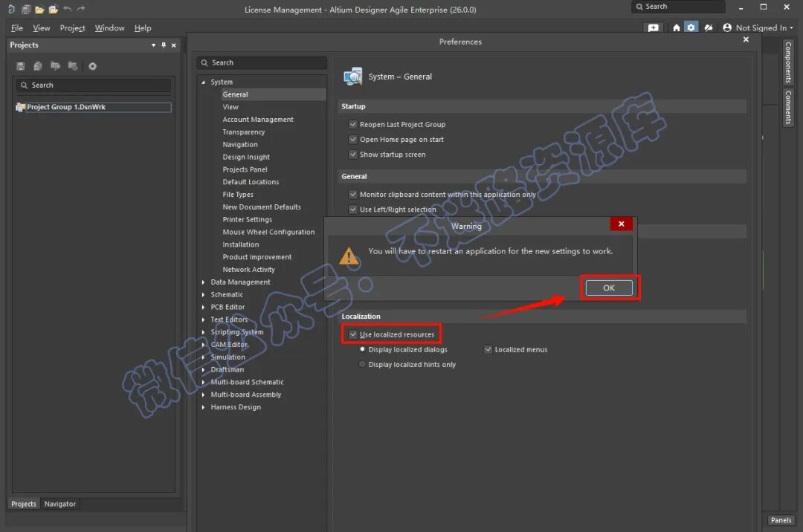The image size is (803, 532).
Task: Click the Preferences gear icon in the top bar
Action: 691,27
